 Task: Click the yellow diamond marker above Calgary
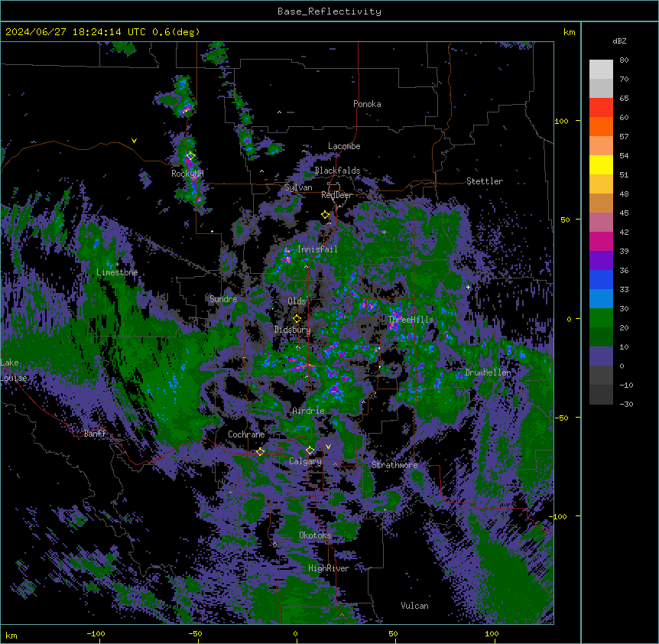point(310,450)
